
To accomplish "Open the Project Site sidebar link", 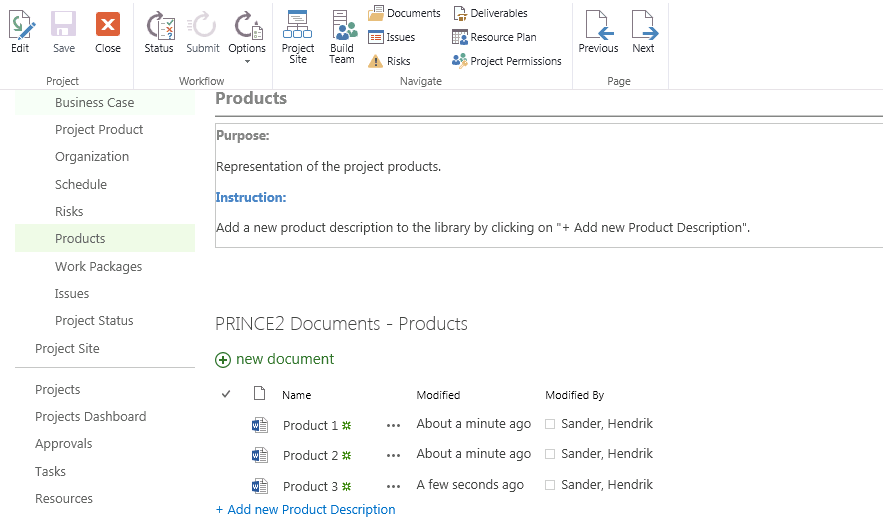I will (67, 349).
